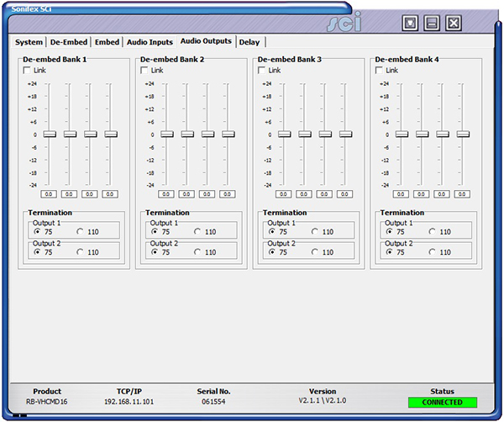
Task: Click fourth gain value field in Bank 3
Action: (x=344, y=194)
